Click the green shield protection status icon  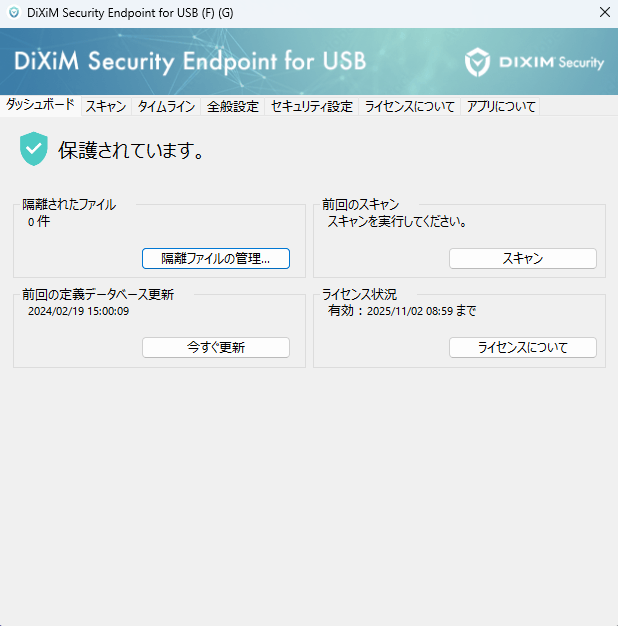coord(34,150)
